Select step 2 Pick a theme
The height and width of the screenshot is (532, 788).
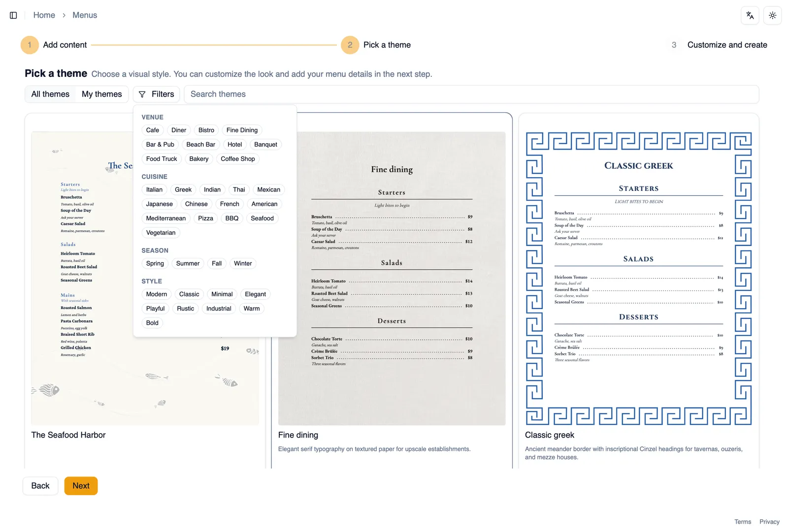pos(376,45)
